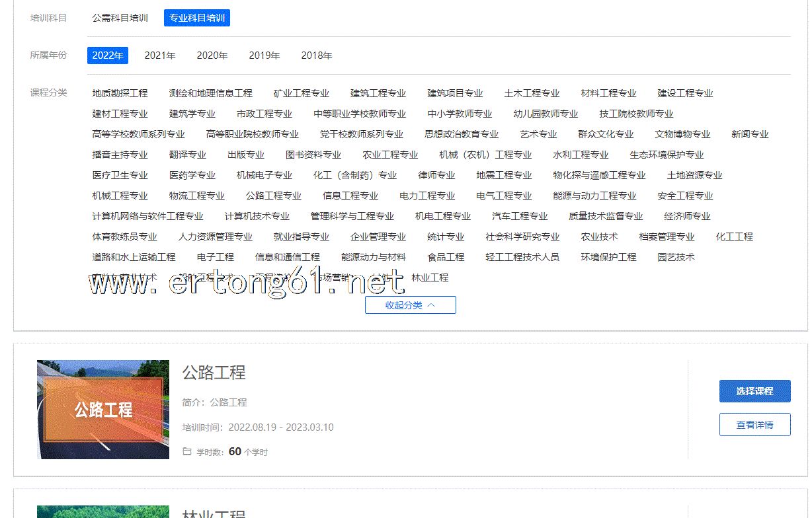This screenshot has height=518, width=812.
Task: Select the 医疗卫生专业 category
Action: click(120, 175)
